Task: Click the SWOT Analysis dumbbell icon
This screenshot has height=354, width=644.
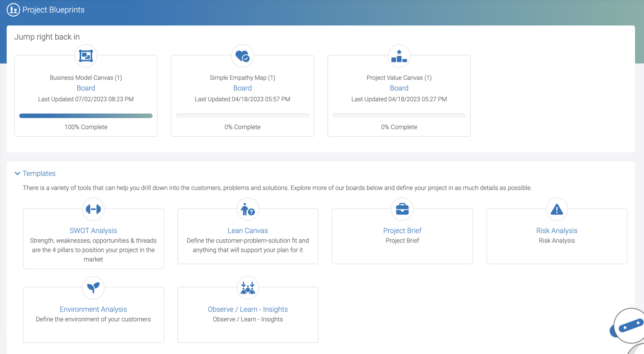Action: point(93,209)
